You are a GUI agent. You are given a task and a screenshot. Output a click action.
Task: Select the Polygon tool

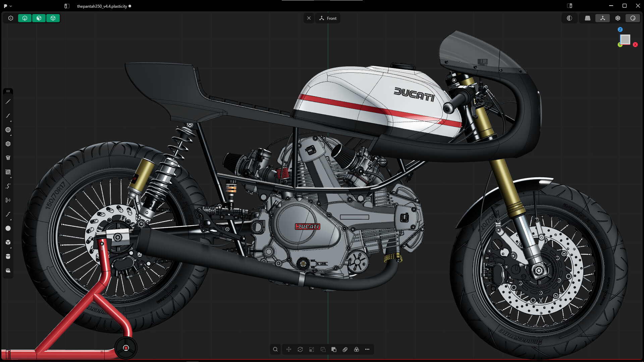click(x=8, y=144)
